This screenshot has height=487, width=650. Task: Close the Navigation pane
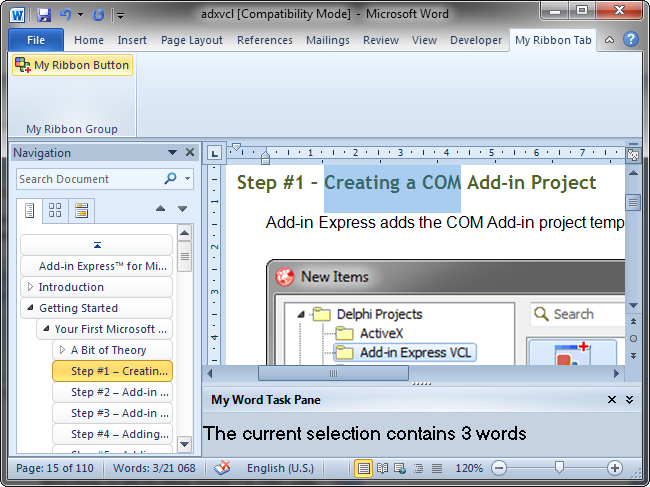(x=190, y=153)
